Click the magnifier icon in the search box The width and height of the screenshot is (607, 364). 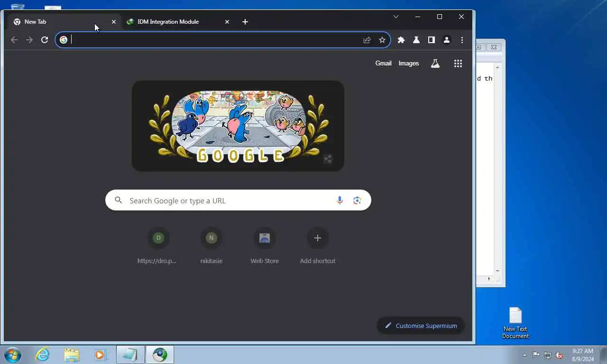[x=119, y=200]
